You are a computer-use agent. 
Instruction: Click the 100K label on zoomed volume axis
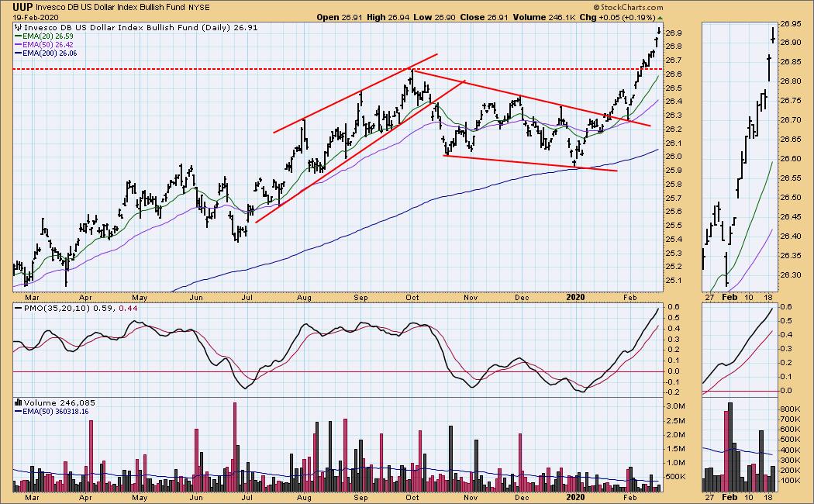[x=791, y=481]
